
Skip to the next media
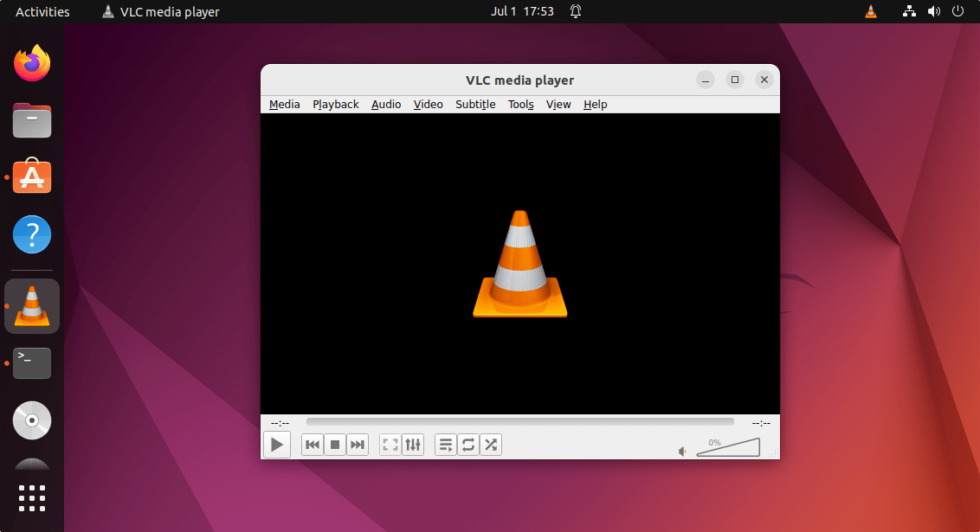358,444
